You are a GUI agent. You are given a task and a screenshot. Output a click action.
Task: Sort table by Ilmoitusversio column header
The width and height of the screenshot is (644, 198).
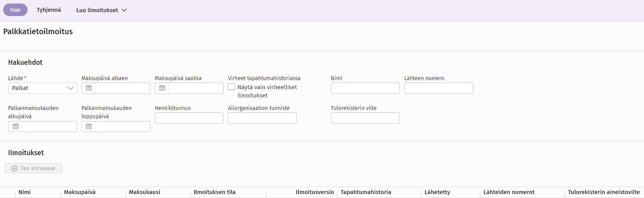pyautogui.click(x=315, y=192)
